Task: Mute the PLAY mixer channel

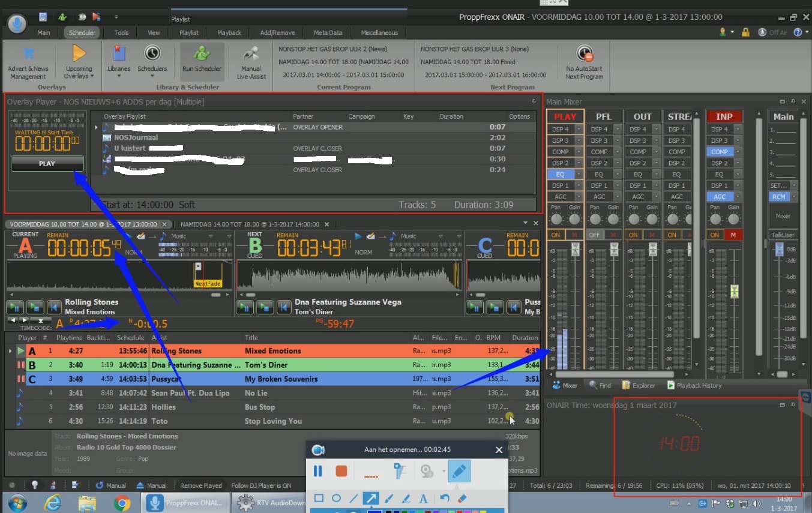Action: pyautogui.click(x=575, y=235)
